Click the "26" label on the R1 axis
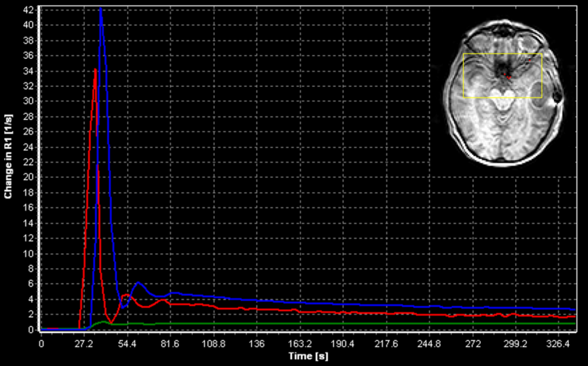The image size is (588, 366). pos(28,132)
